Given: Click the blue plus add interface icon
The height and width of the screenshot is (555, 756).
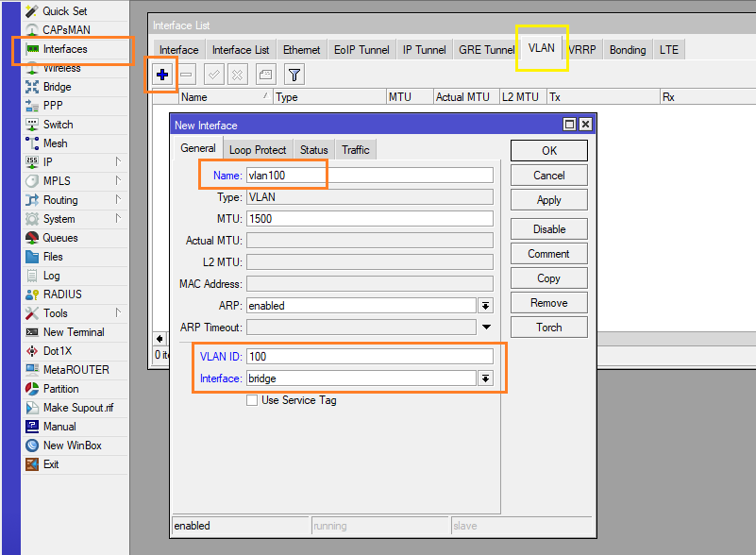Looking at the screenshot, I should coord(162,75).
